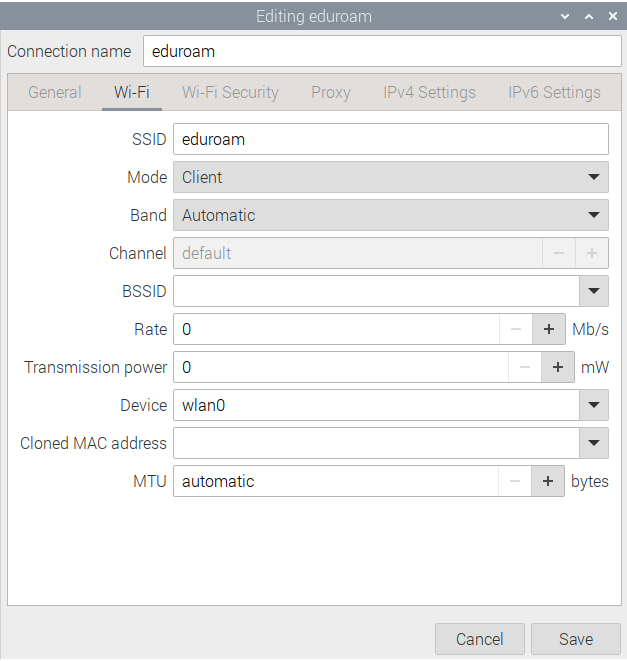Screen dimensions: 627x661
Task: Cancel editing the connection
Action: pyautogui.click(x=479, y=639)
